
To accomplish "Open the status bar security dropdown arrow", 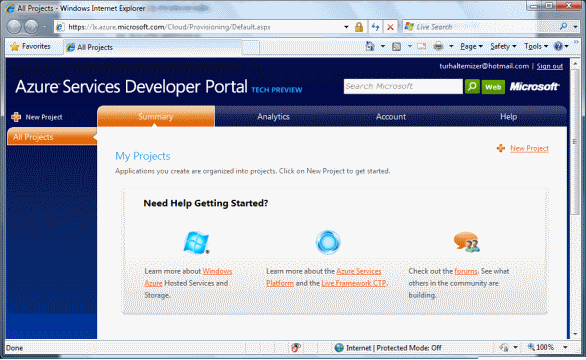I will (x=515, y=348).
